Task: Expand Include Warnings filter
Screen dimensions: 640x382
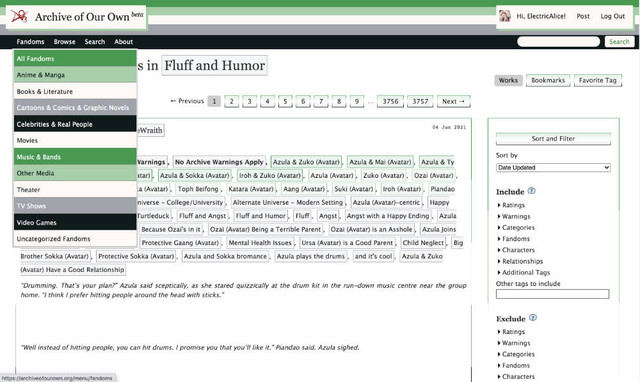Action: pos(513,216)
